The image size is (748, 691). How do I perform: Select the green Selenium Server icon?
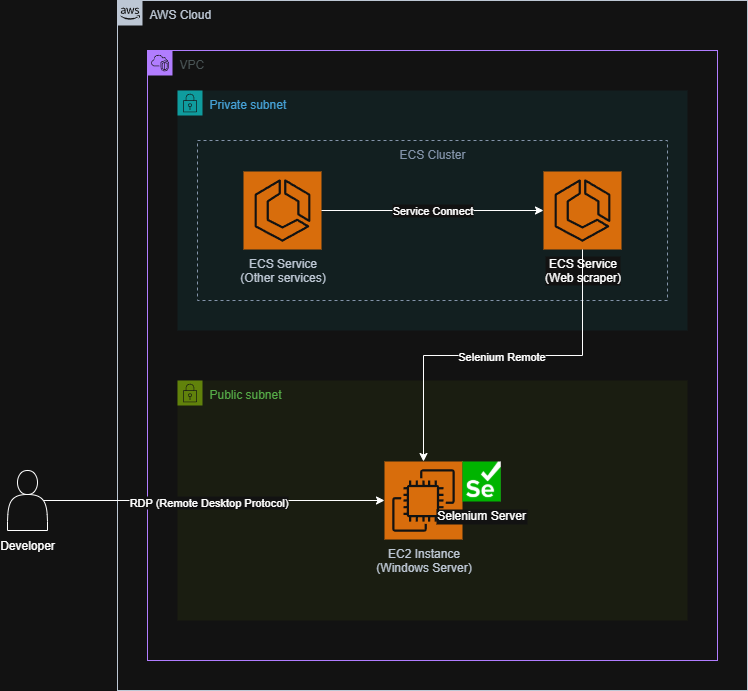pos(481,481)
